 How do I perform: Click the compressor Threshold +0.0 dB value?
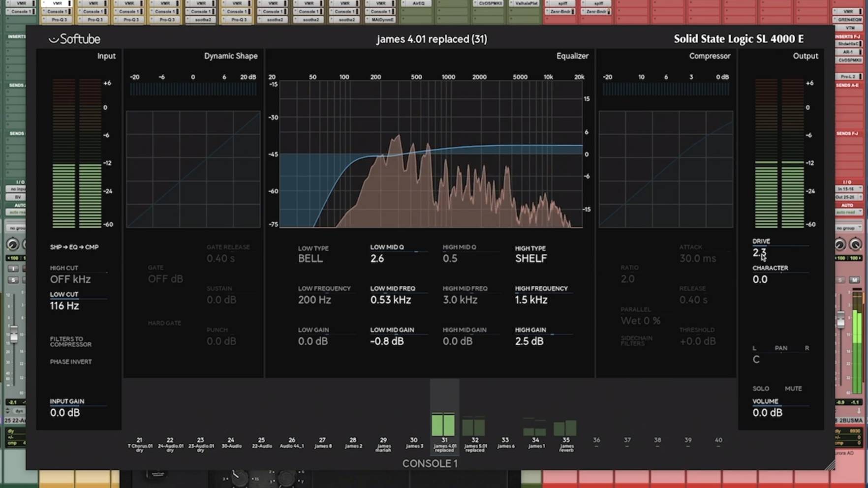click(698, 341)
